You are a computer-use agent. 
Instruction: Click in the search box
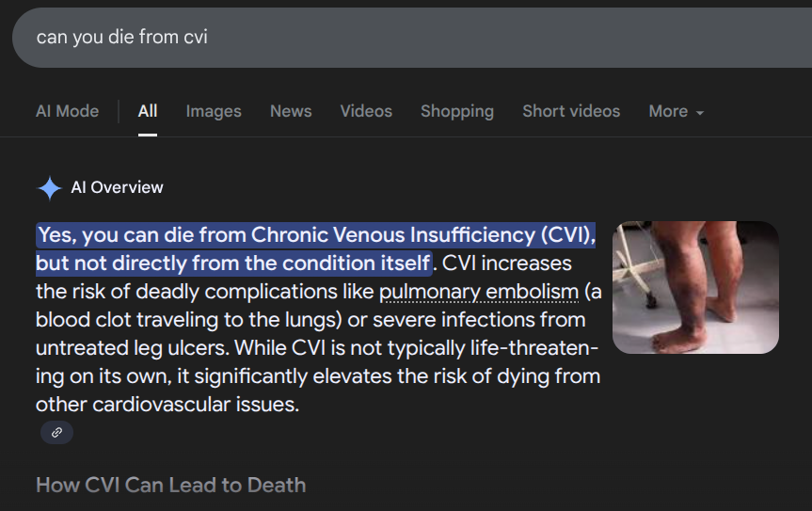point(376,38)
